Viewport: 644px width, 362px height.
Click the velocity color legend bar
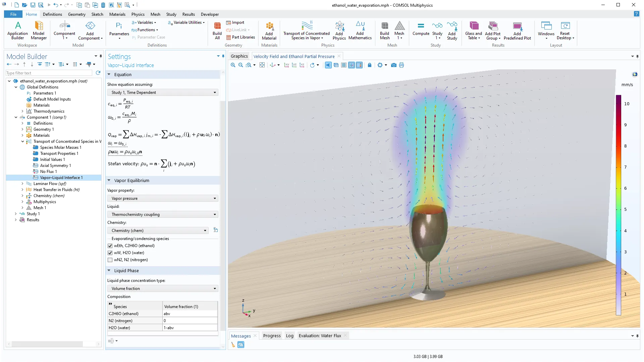(618, 205)
